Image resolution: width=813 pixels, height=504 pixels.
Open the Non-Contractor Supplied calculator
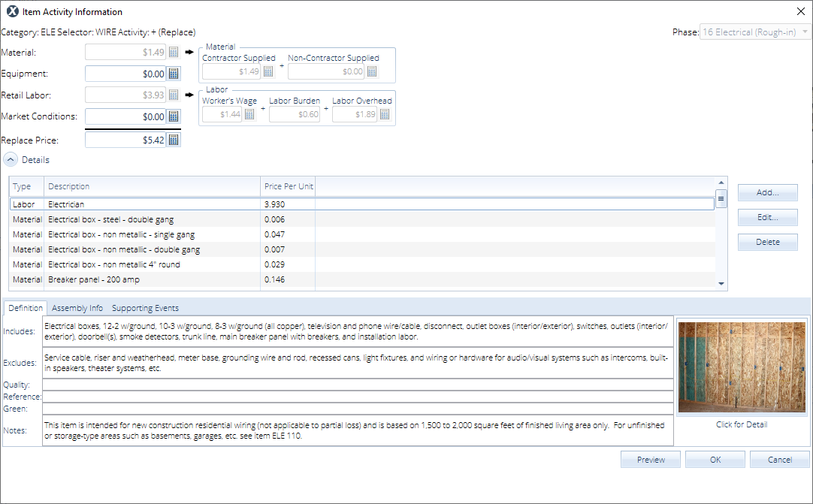371,71
